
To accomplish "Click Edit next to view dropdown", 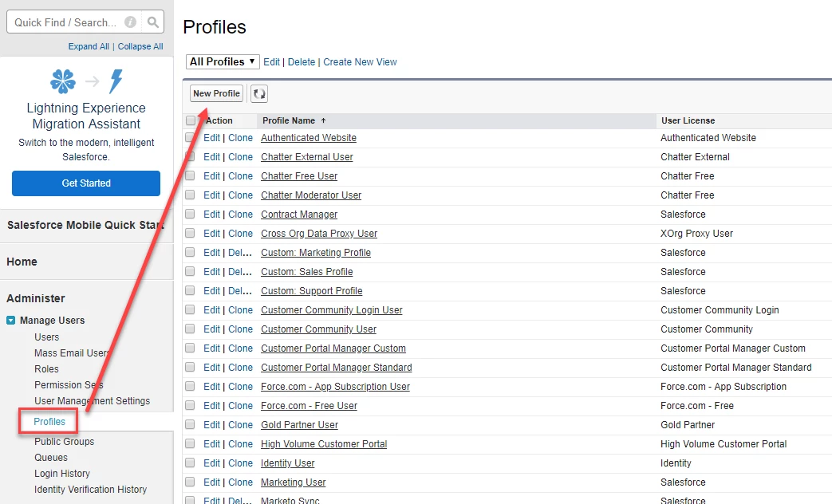I will [x=271, y=62].
